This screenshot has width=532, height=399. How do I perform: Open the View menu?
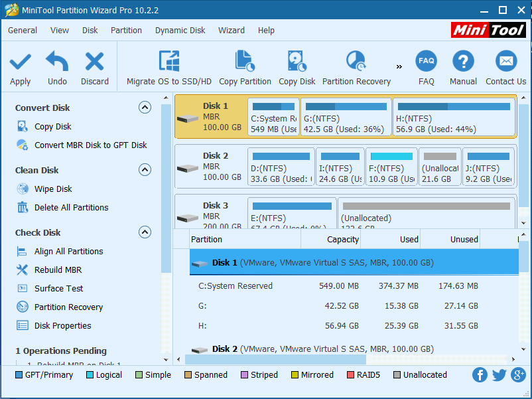click(60, 31)
